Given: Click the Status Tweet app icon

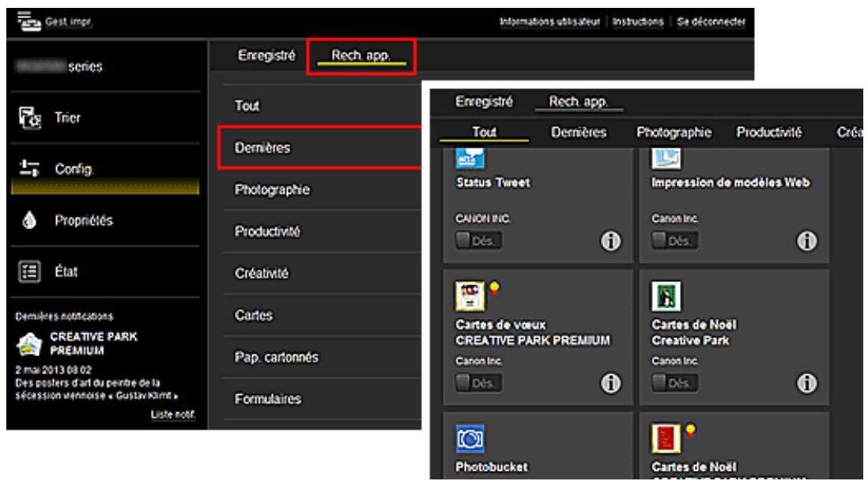Looking at the screenshot, I should [470, 158].
